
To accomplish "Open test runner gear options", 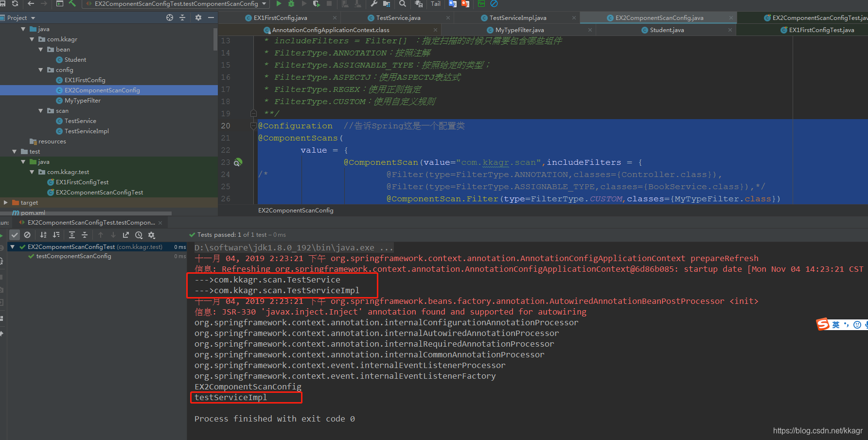I will (152, 235).
